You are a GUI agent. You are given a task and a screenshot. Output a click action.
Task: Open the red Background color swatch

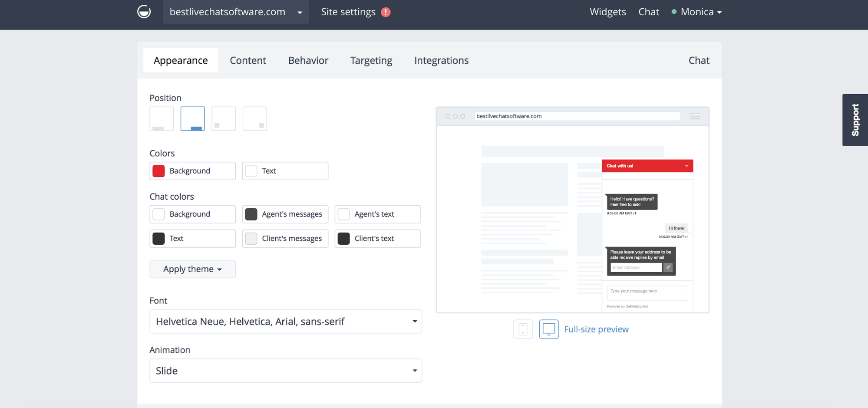[x=159, y=171]
